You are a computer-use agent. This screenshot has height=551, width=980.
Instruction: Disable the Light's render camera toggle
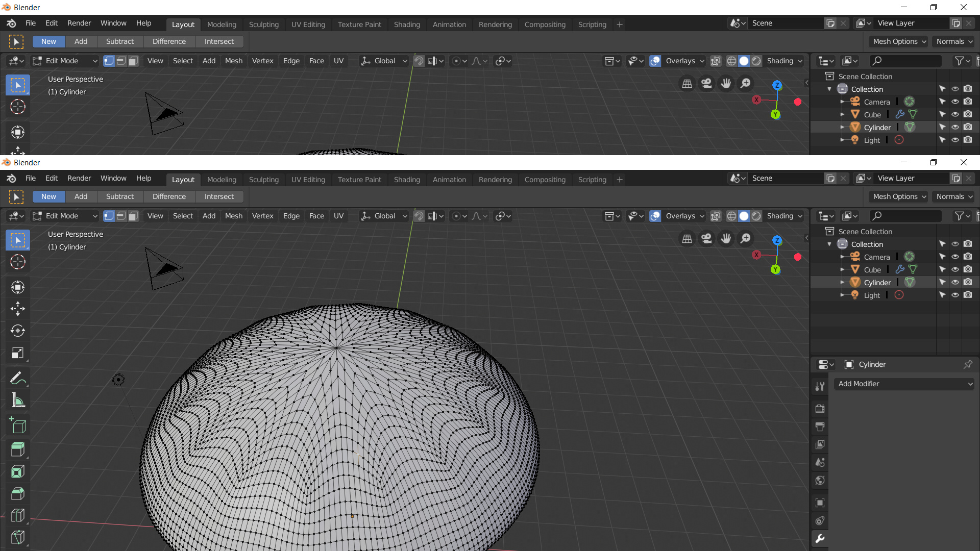click(968, 294)
